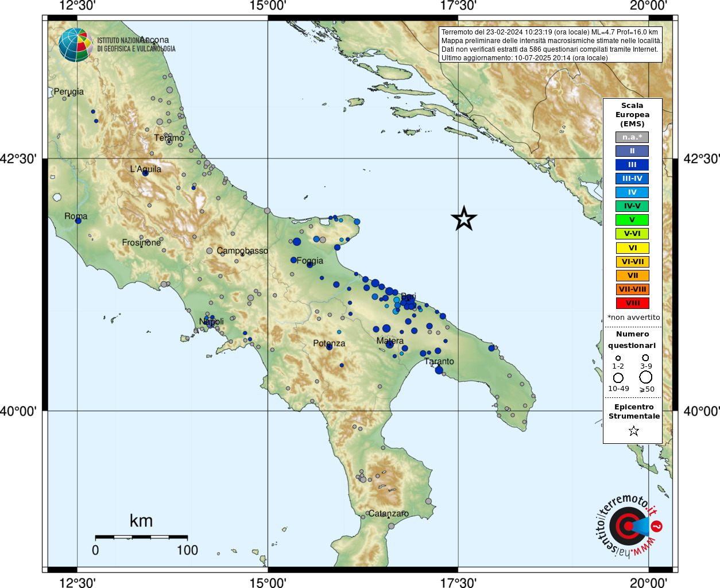Click the km scale bar
The image size is (720, 588).
coord(141,537)
